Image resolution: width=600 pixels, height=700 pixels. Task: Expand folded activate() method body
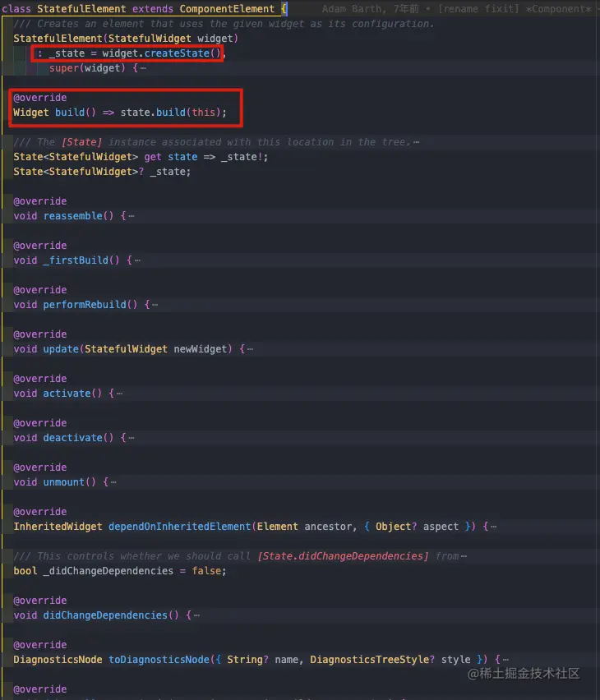[119, 394]
